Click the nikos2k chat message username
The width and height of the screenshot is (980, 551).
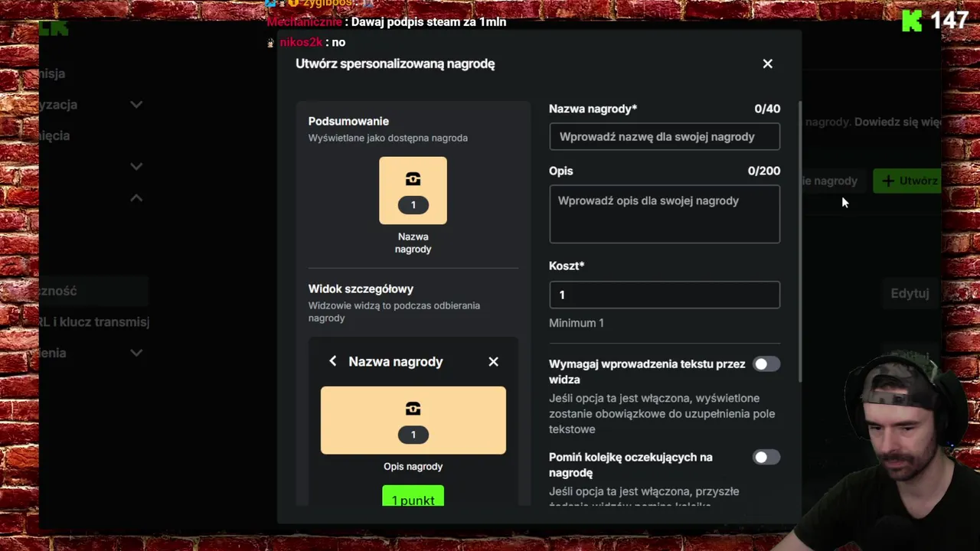coord(300,42)
